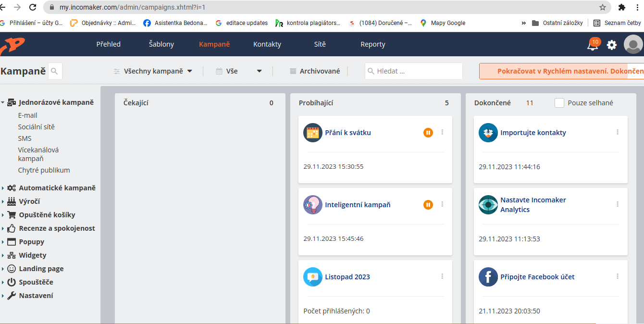
Task: Open the Importujte kontakty campaign
Action: pyautogui.click(x=533, y=132)
